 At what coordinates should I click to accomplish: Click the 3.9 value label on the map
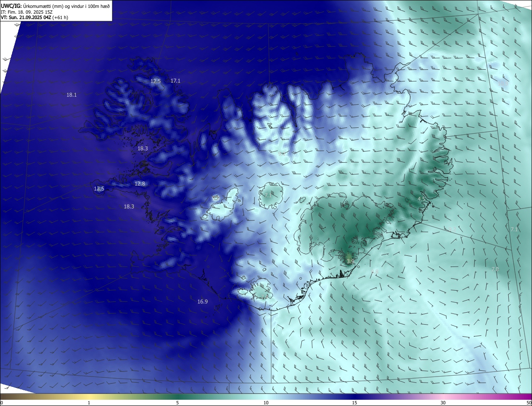(350, 262)
